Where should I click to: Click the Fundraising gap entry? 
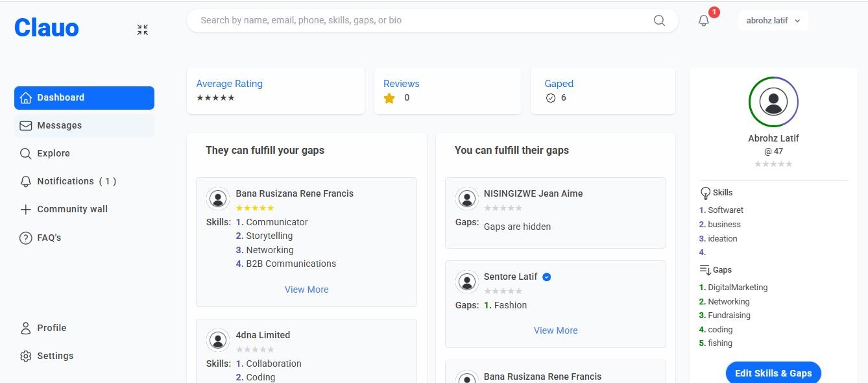[729, 315]
